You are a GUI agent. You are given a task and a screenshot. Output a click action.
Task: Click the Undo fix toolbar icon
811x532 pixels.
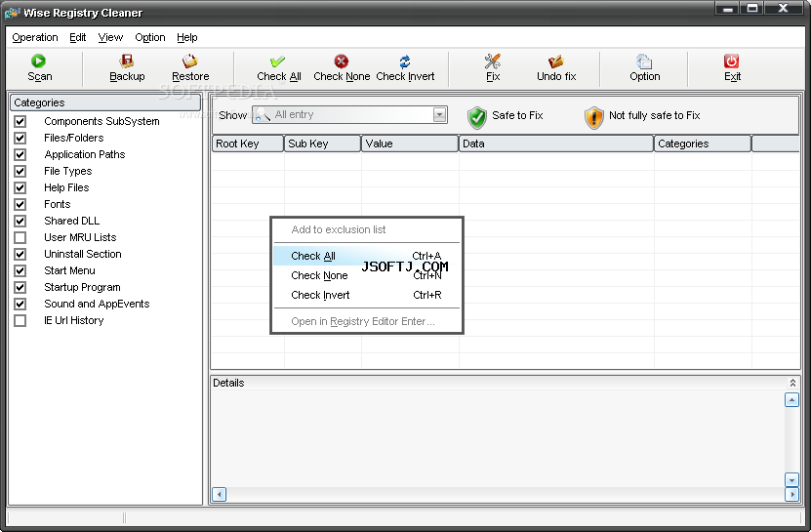coord(556,61)
